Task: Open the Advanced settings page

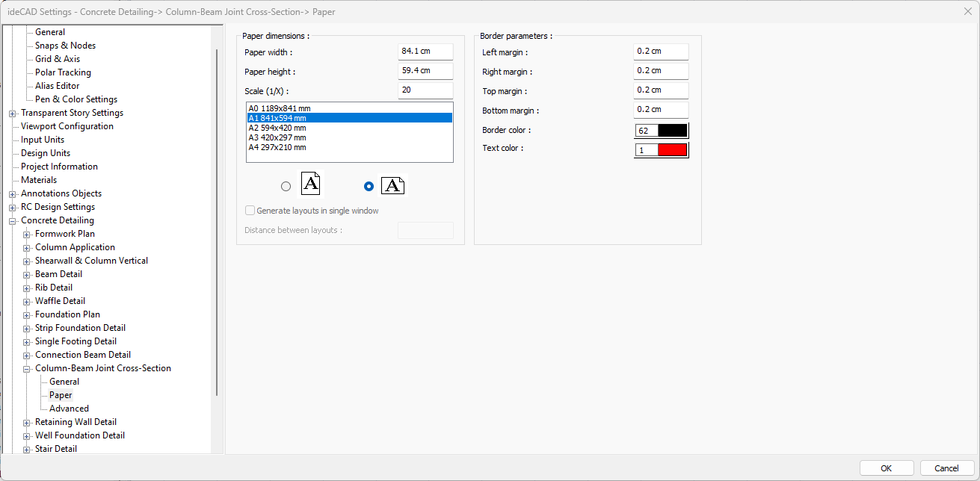Action: tap(69, 409)
